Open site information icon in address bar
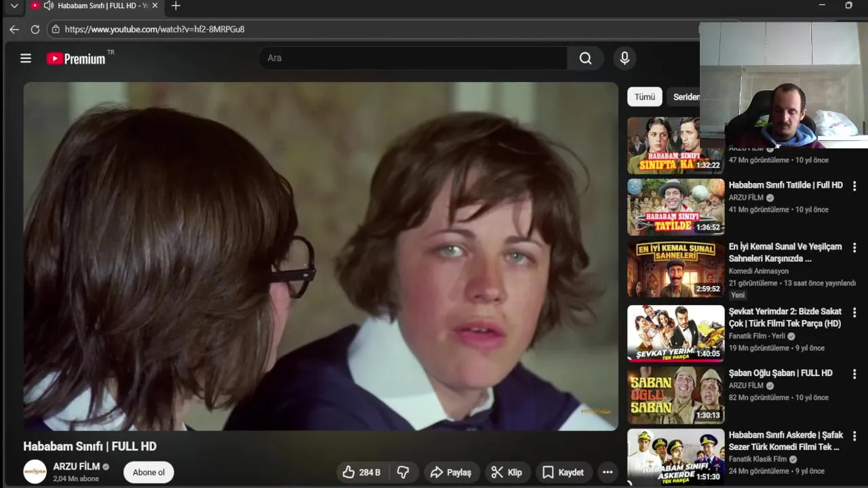 tap(56, 29)
